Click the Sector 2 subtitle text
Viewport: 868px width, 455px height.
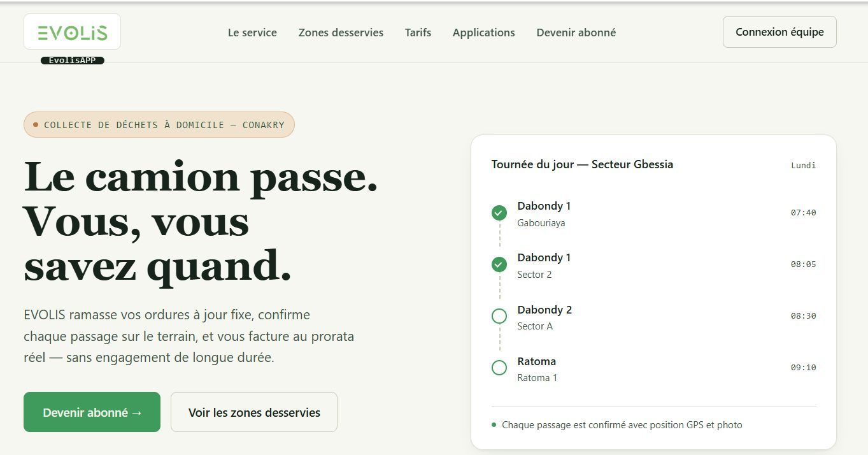tap(534, 275)
